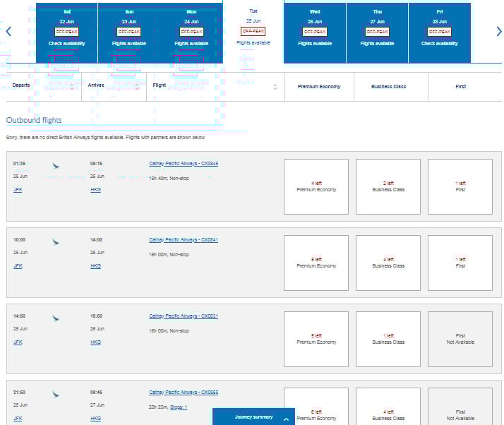This screenshot has width=504, height=425.
Task: Click the Premium Economy column header
Action: click(319, 86)
